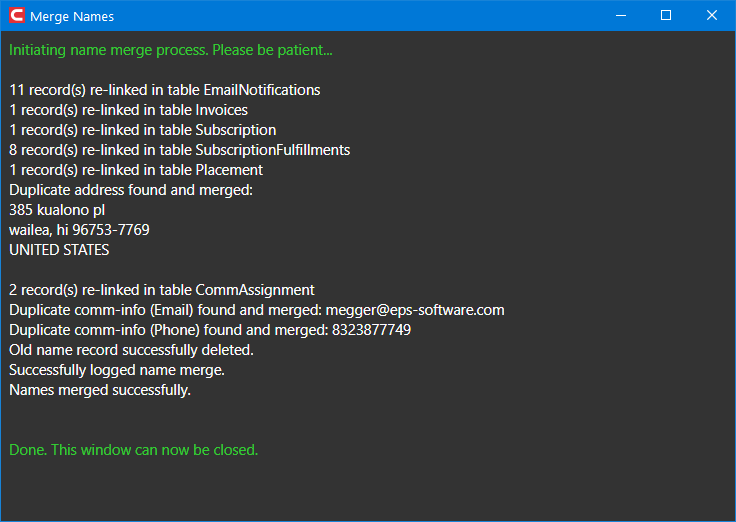The image size is (736, 522).
Task: Click the '385 kualono pl' address line
Action: coord(57,210)
